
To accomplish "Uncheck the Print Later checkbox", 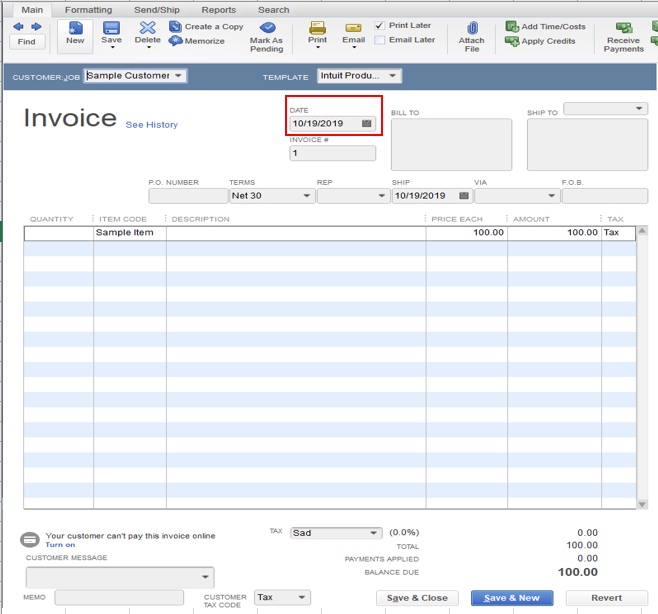I will pyautogui.click(x=380, y=25).
